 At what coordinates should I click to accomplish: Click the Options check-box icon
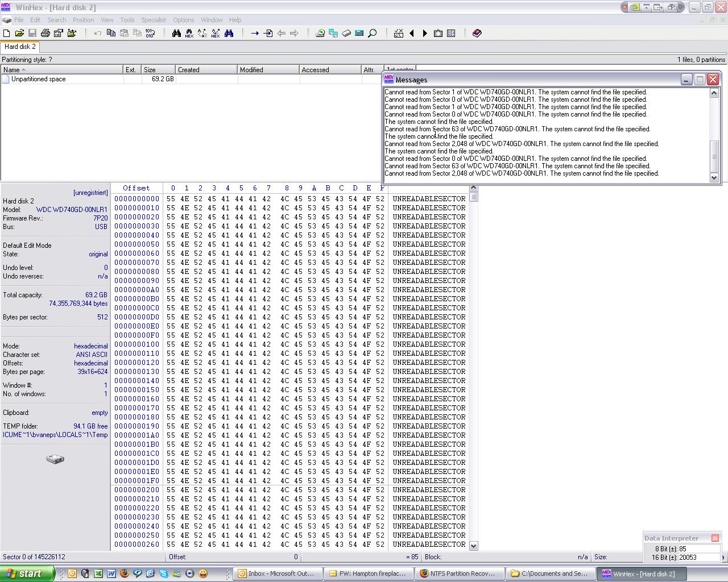[399, 34]
